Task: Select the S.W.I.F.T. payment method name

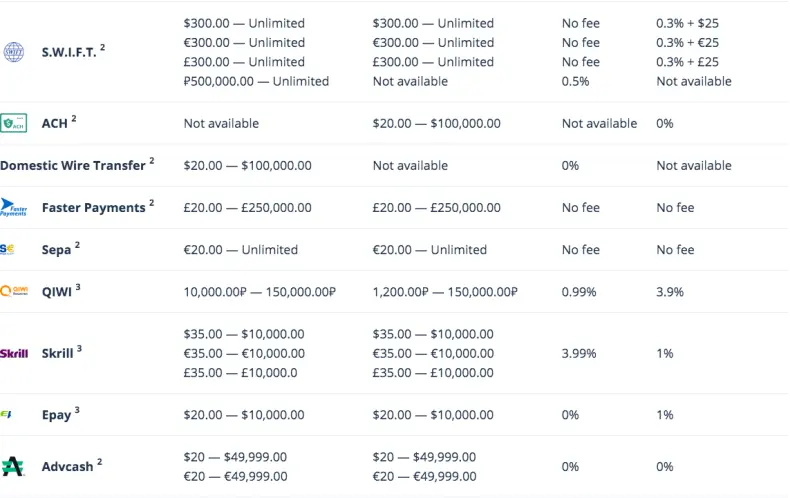Action: [x=69, y=52]
